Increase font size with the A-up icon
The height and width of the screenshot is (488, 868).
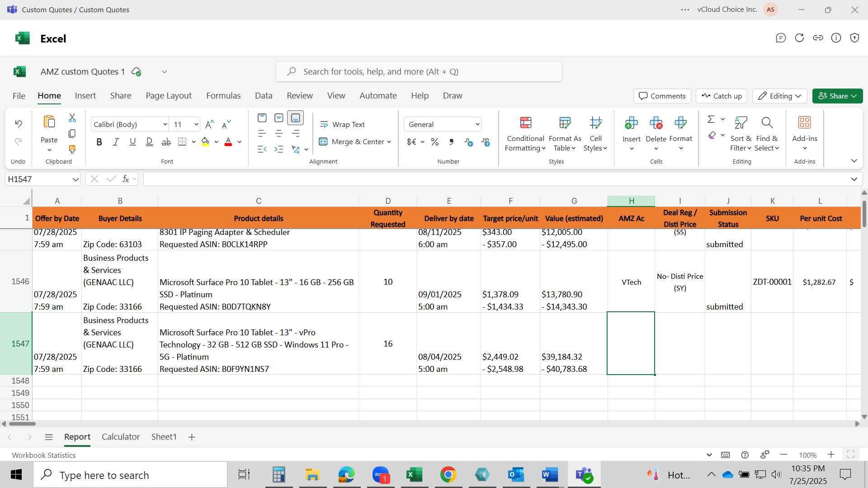point(209,124)
